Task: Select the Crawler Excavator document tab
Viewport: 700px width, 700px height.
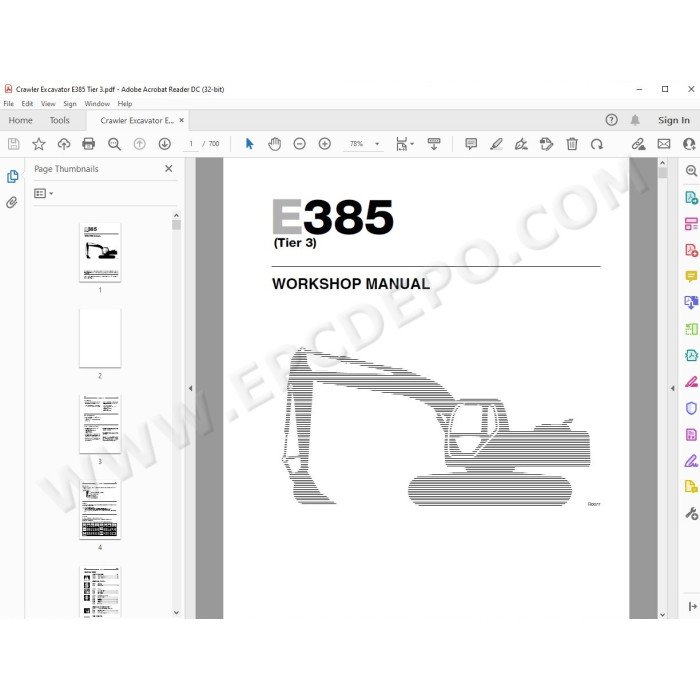Action: point(137,121)
